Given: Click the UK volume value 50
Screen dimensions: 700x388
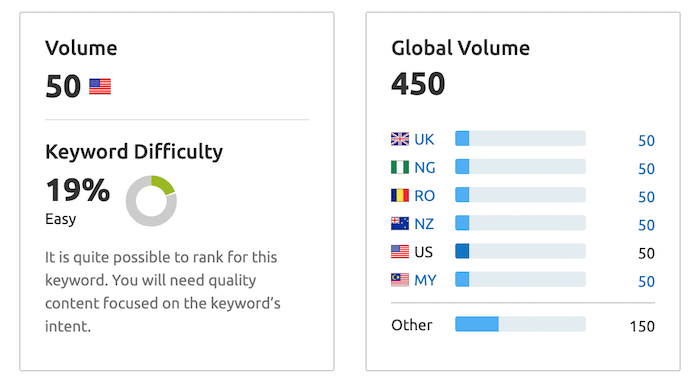Looking at the screenshot, I should coord(646,141).
